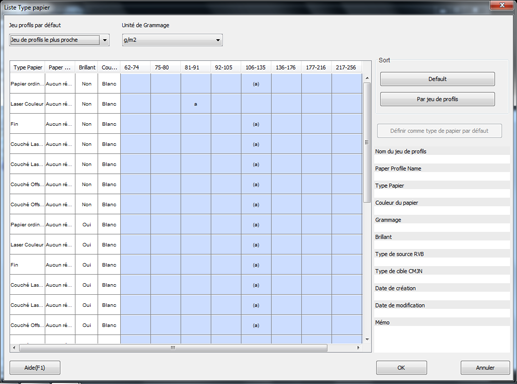Viewport: 517px width, 384px height.
Task: Click the 217-256 grammage column header
Action: [x=346, y=67]
